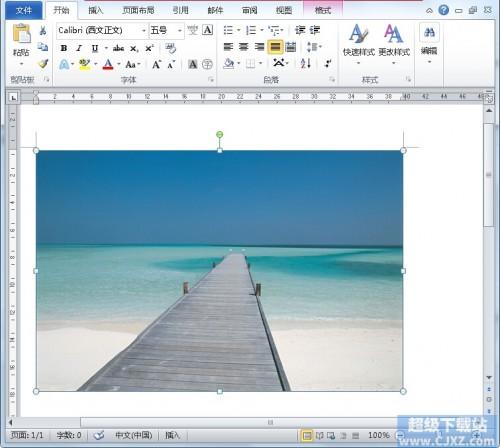500x448 pixels.
Task: Click the Asian layout icon
Action: coord(279,63)
